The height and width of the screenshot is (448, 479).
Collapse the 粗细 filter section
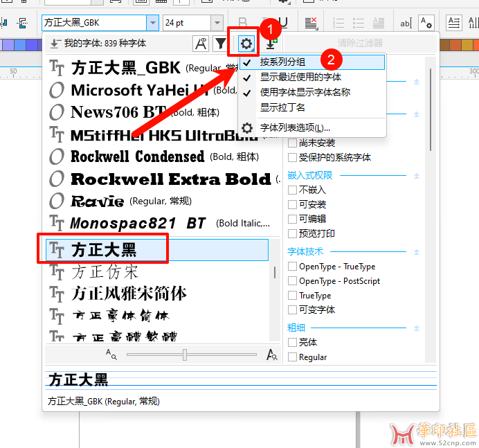(x=417, y=328)
